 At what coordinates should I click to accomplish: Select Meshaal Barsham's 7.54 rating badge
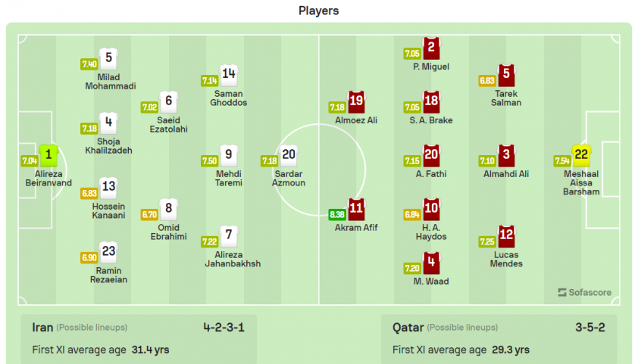click(562, 161)
